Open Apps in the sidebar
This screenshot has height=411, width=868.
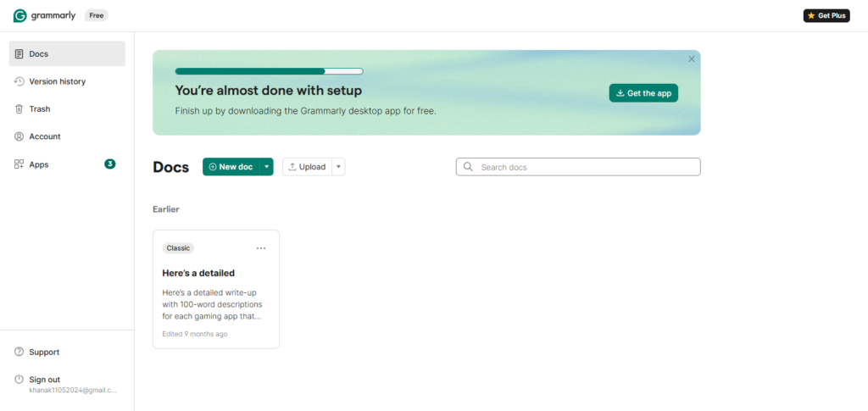tap(67, 164)
